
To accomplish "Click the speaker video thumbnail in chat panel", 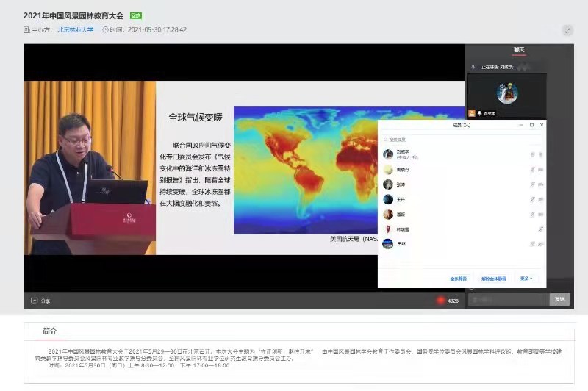I will (x=507, y=96).
